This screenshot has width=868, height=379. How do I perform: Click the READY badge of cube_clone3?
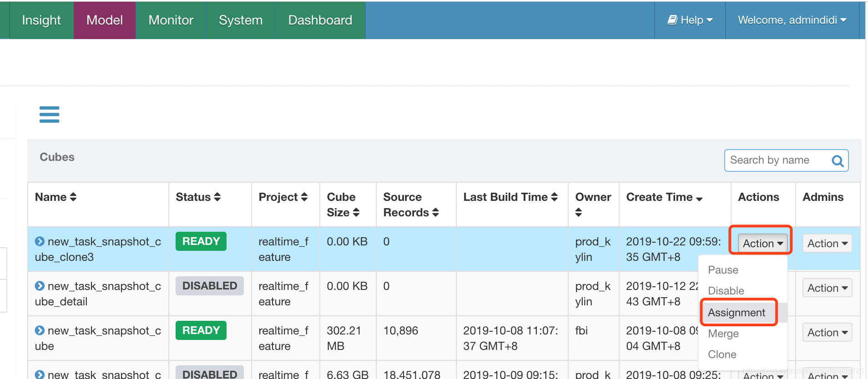(x=201, y=241)
